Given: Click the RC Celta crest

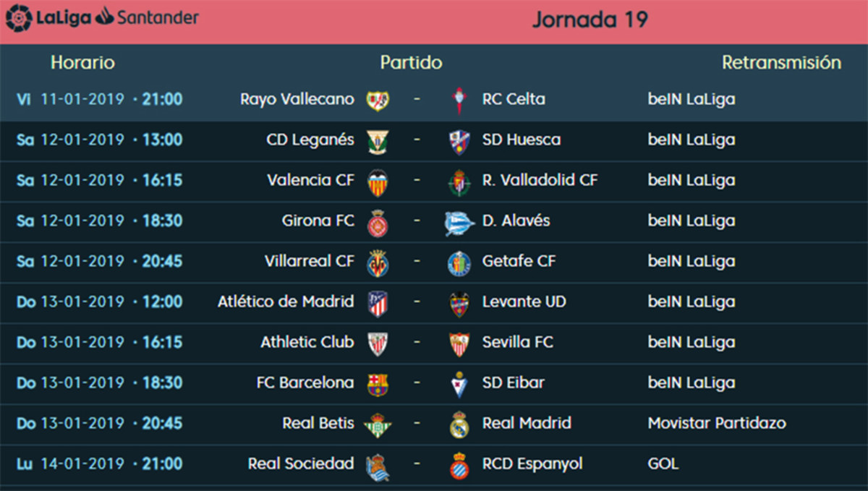Looking at the screenshot, I should click(x=459, y=100).
